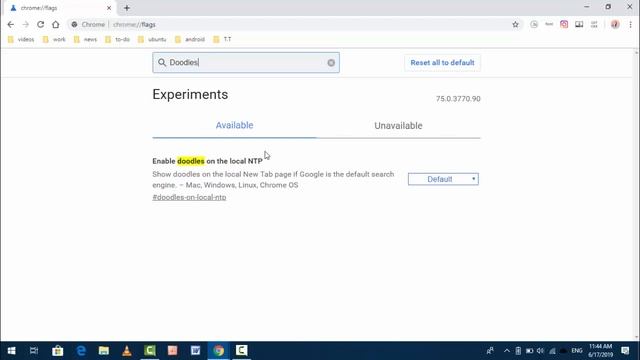
Task: Show hidden system tray icons
Action: pyautogui.click(x=507, y=351)
